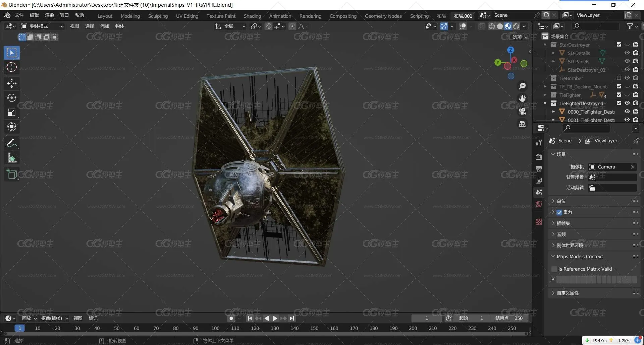Image resolution: width=644 pixels, height=345 pixels.
Task: Activate the Rotate tool
Action: pyautogui.click(x=12, y=98)
